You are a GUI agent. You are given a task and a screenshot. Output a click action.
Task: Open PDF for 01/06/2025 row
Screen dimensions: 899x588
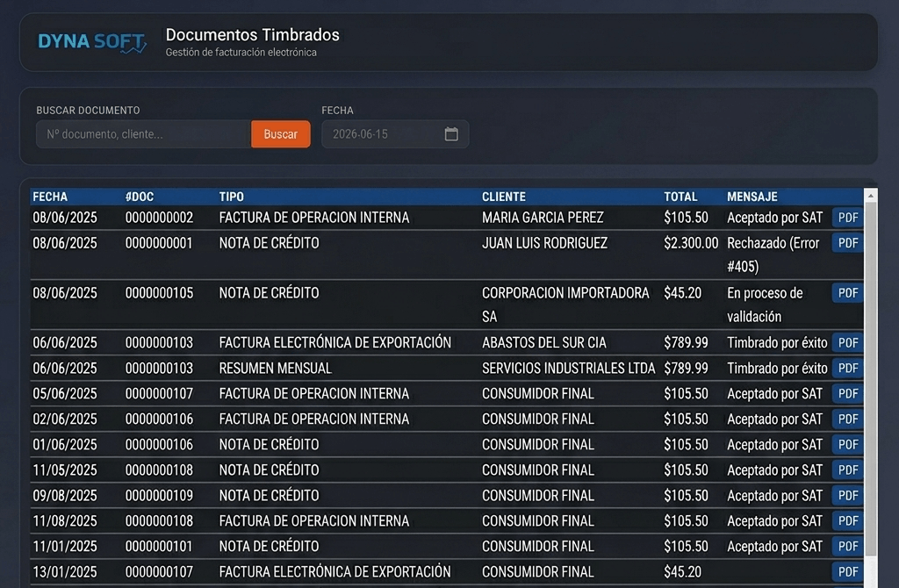pyautogui.click(x=847, y=445)
